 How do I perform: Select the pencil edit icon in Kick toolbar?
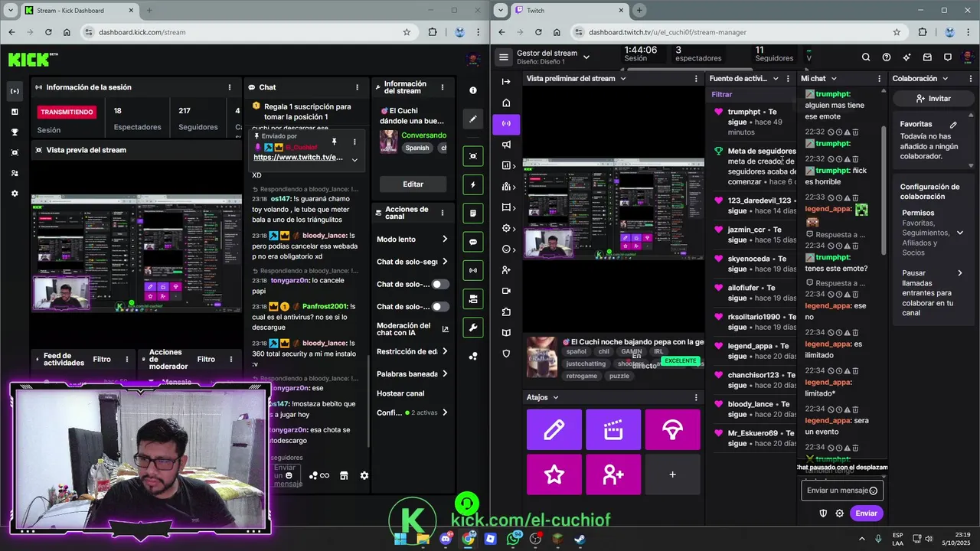473,119
